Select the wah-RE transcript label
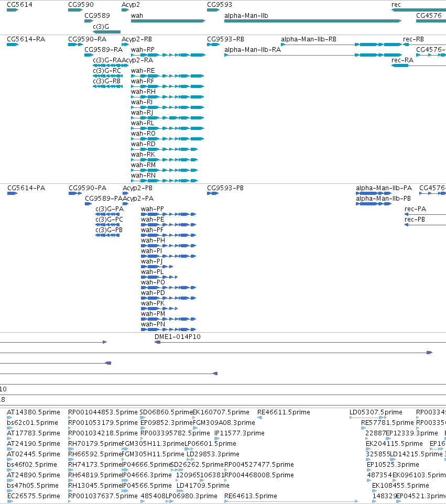 pyautogui.click(x=143, y=71)
